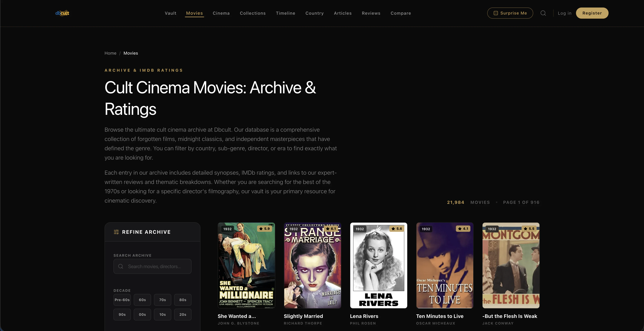The height and width of the screenshot is (331, 644).
Task: Open the Ten Minutes to Live poster
Action: [445, 265]
